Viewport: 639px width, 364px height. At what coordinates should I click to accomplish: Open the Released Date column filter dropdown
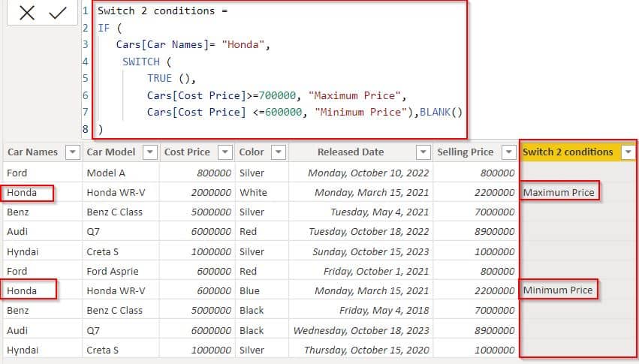[423, 152]
